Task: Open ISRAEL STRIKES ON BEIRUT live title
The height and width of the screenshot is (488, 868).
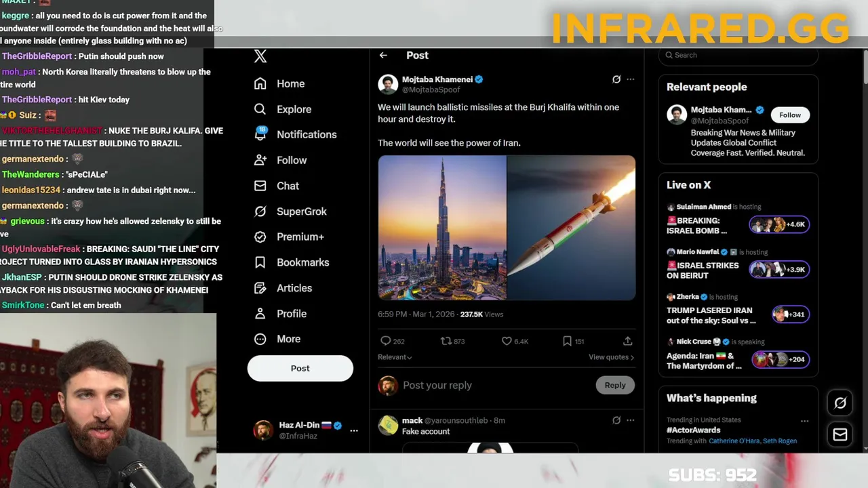Action: click(x=703, y=270)
